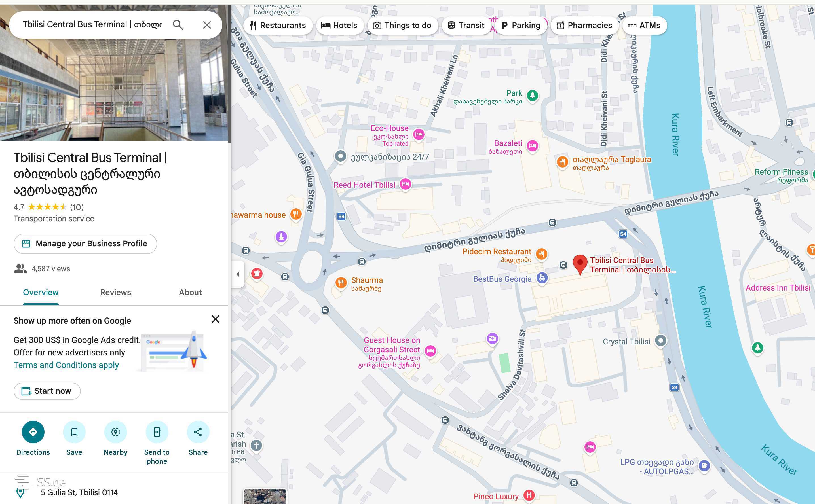Click the satellite layer thumbnail
The image size is (815, 504).
point(265,496)
